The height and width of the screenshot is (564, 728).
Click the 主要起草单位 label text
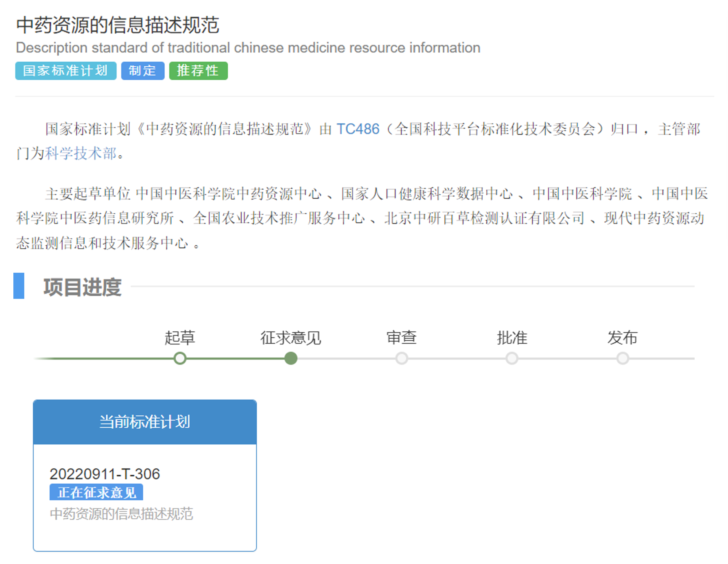point(88,194)
